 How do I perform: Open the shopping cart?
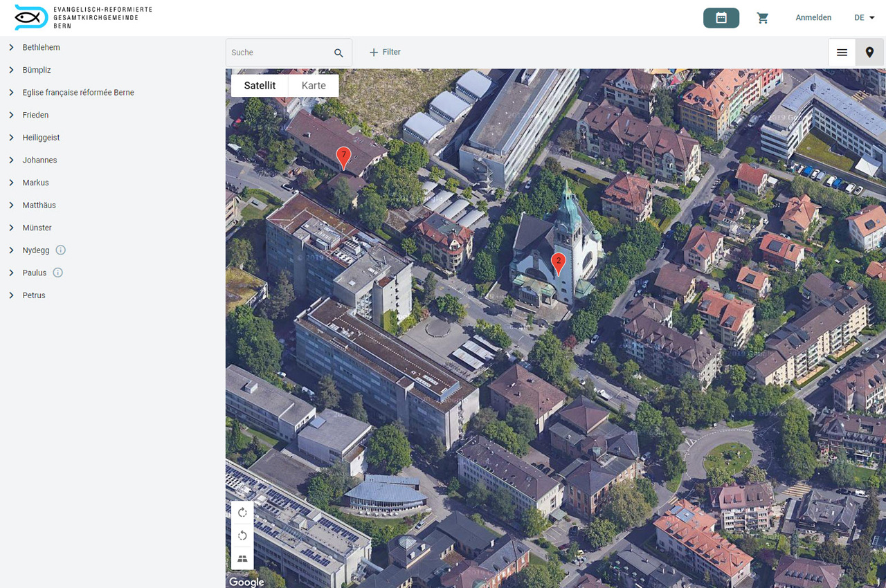point(763,18)
